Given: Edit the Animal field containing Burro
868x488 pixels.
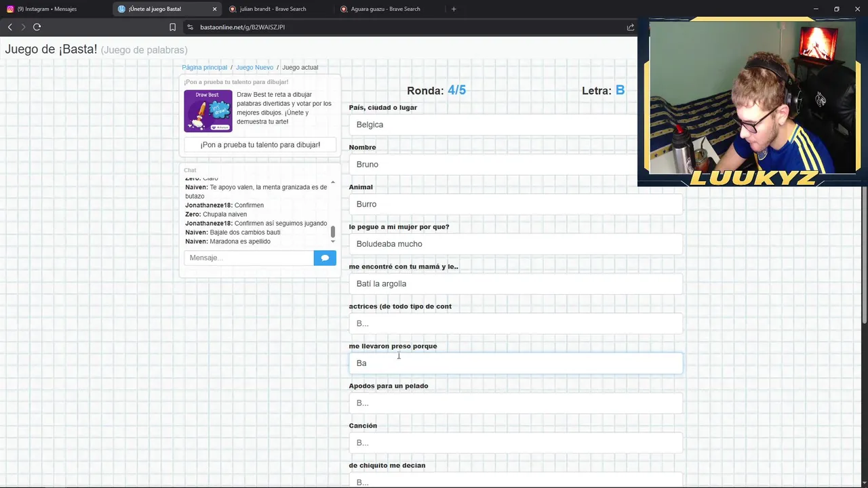Looking at the screenshot, I should (x=515, y=204).
